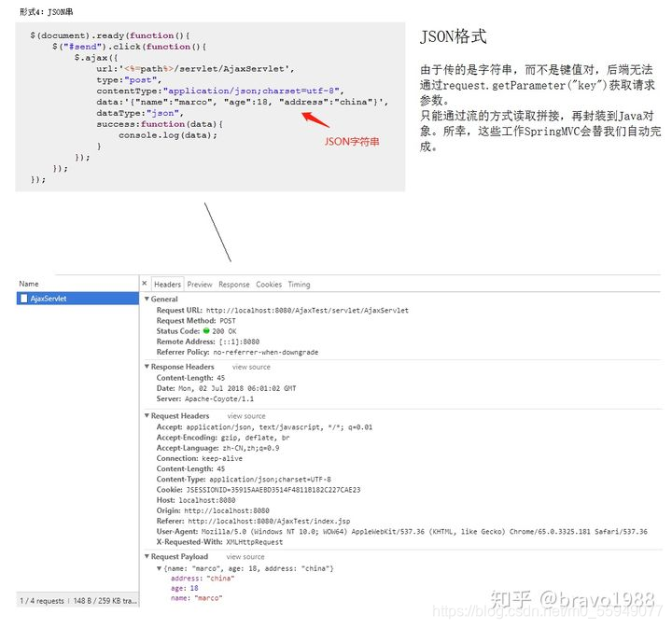The width and height of the screenshot is (672, 628).
Task: Click view source next to Request Payload
Action: [245, 557]
